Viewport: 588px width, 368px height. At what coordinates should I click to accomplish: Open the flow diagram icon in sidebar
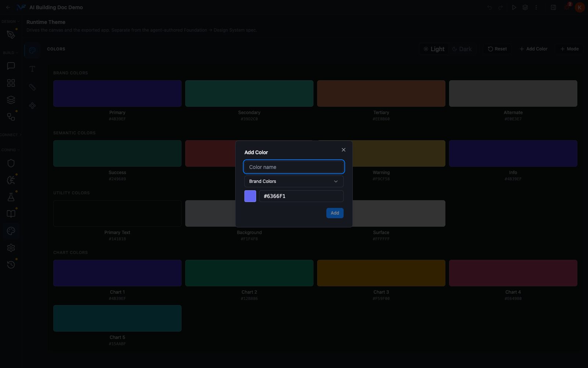11,117
